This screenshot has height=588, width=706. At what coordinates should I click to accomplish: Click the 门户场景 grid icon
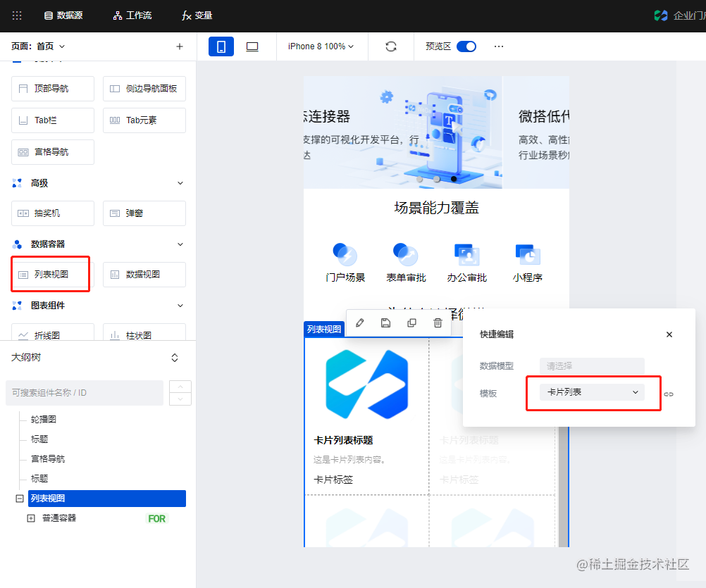point(345,255)
